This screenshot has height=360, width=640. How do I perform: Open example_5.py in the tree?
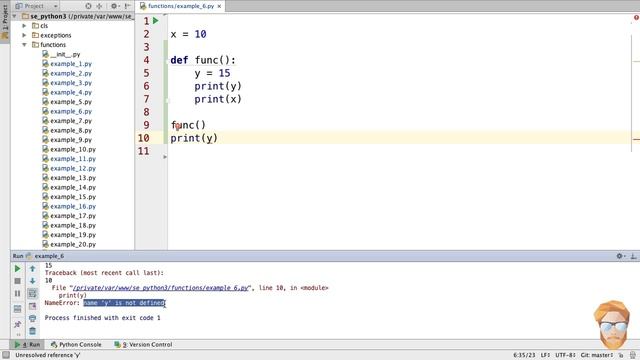click(x=67, y=102)
